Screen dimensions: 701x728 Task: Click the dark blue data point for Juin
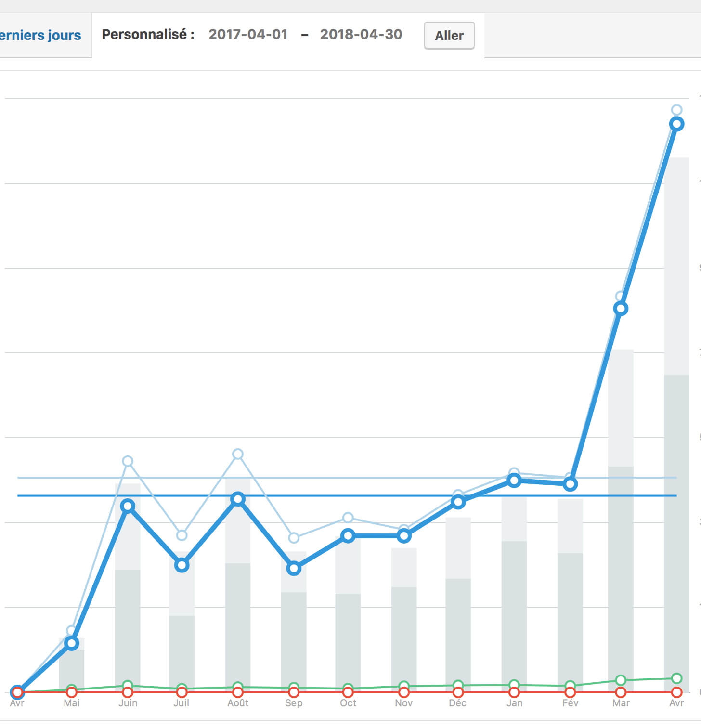(128, 506)
